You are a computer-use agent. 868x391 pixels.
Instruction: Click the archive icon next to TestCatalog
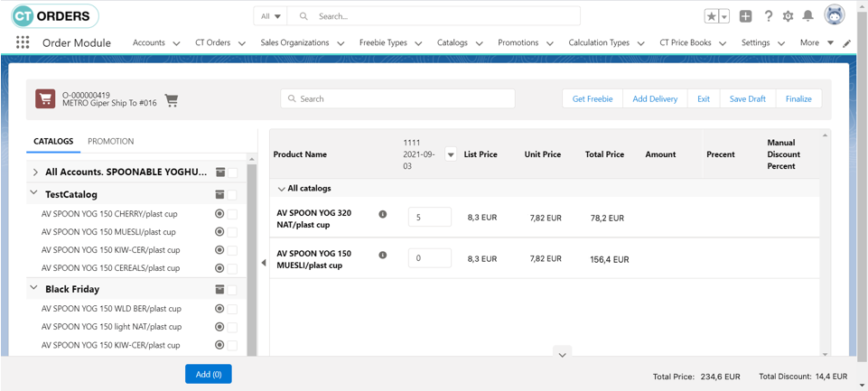coord(219,194)
